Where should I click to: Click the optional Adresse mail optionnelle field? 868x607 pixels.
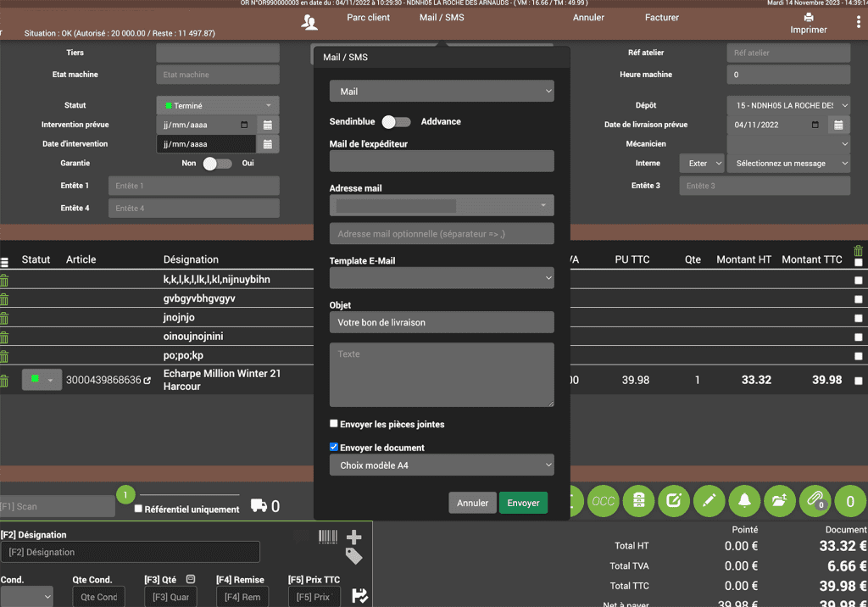(442, 234)
